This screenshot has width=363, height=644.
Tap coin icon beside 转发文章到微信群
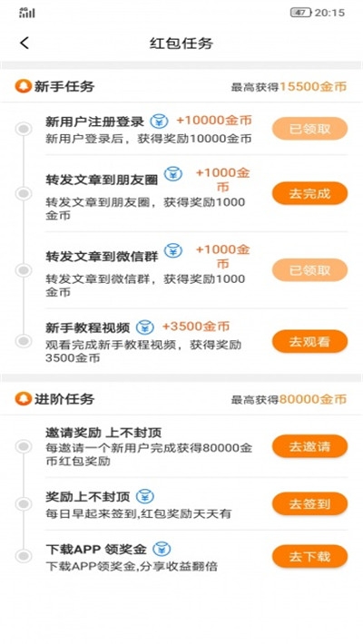tap(173, 250)
